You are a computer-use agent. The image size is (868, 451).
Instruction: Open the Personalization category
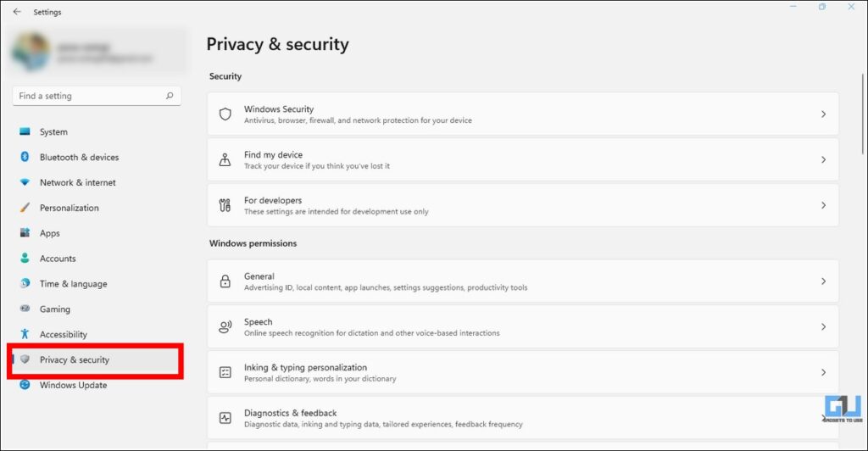69,208
